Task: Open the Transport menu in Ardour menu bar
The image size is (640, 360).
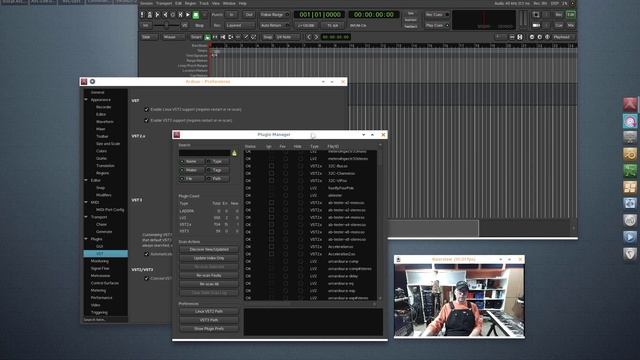Action: pos(164,3)
